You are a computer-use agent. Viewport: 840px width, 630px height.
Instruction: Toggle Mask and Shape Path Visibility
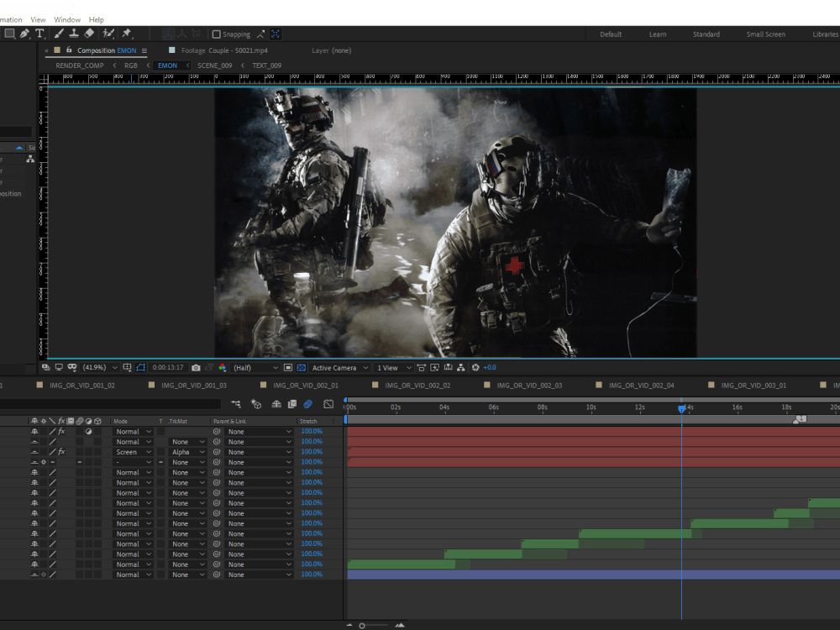point(141,368)
